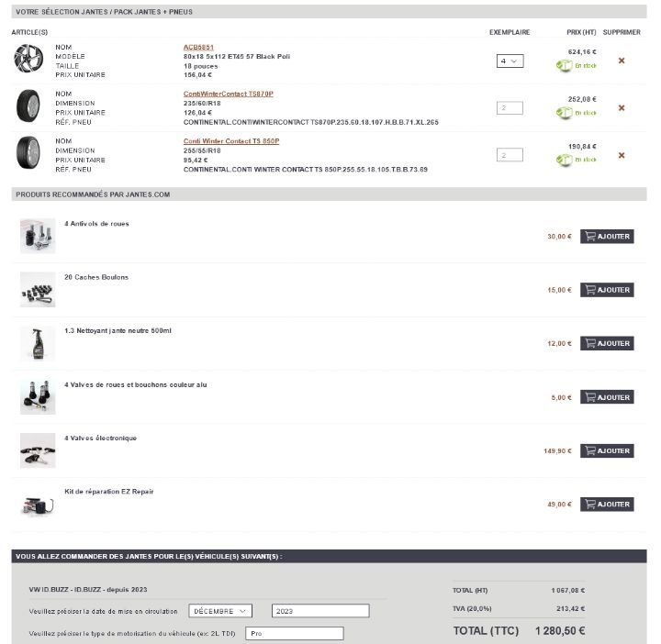The image size is (661, 644).
Task: Add 4 Antivols de roues to cart
Action: [x=607, y=236]
